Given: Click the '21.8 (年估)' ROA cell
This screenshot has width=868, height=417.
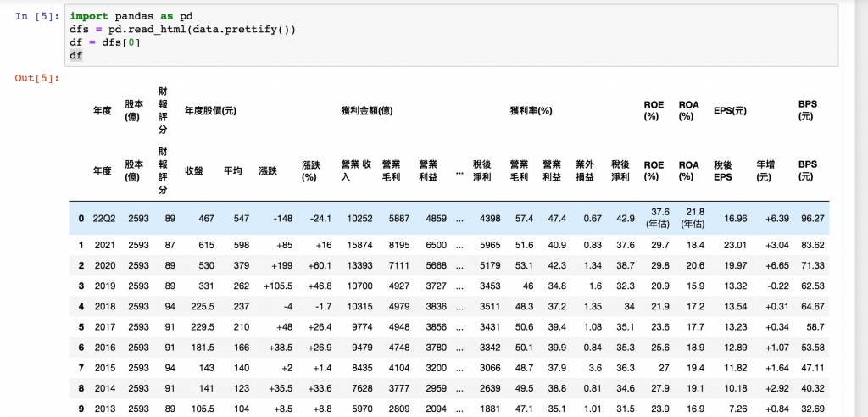Looking at the screenshot, I should coord(693,219).
